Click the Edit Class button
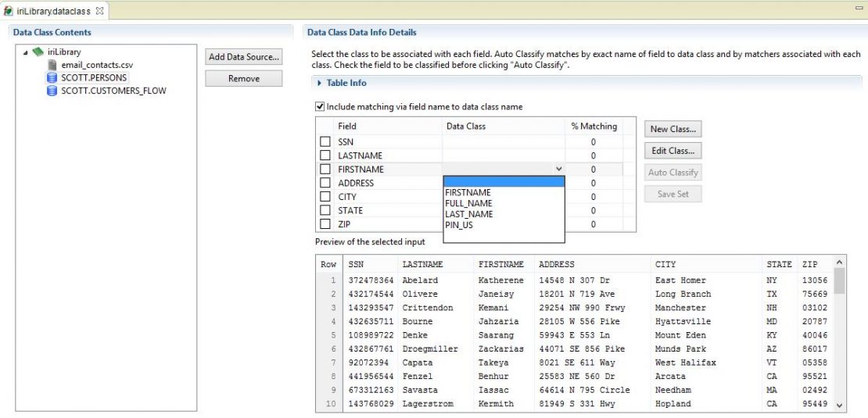The image size is (868, 418). pyautogui.click(x=673, y=150)
